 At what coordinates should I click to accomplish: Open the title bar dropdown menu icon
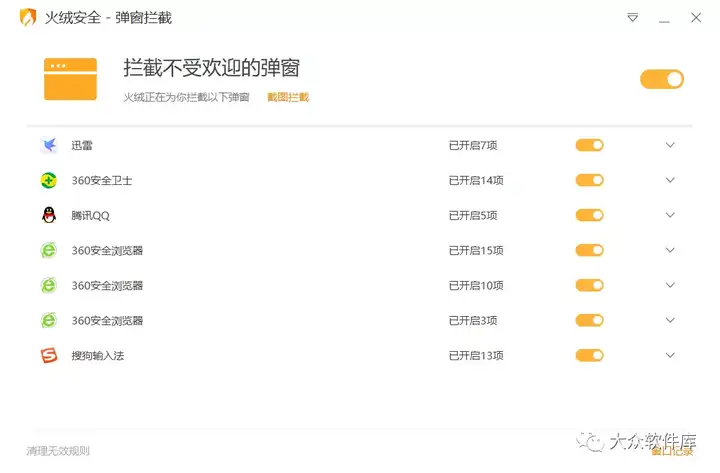pos(633,17)
